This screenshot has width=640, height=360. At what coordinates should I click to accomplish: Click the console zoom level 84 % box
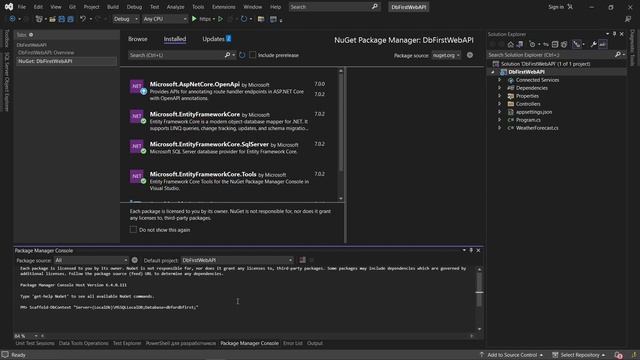tap(26, 336)
